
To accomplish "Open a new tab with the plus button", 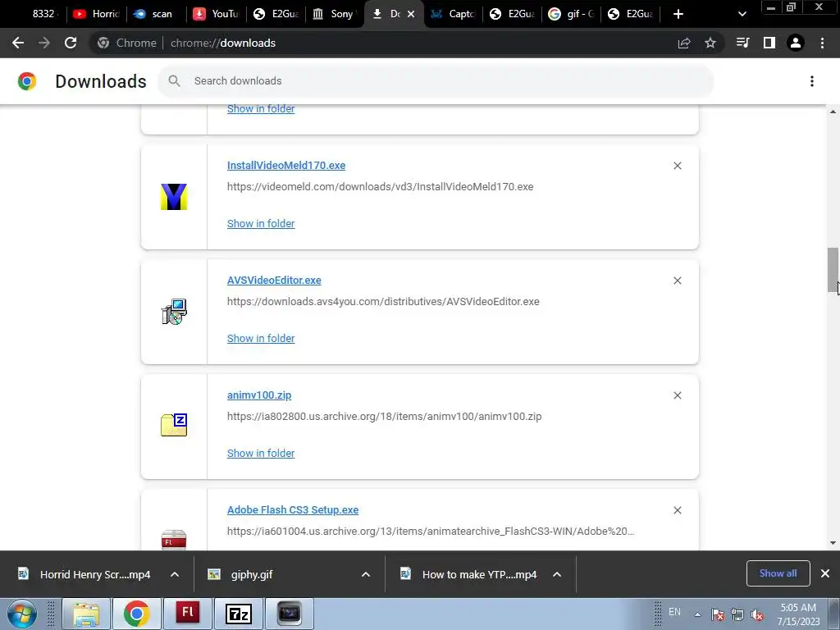I will click(x=678, y=14).
